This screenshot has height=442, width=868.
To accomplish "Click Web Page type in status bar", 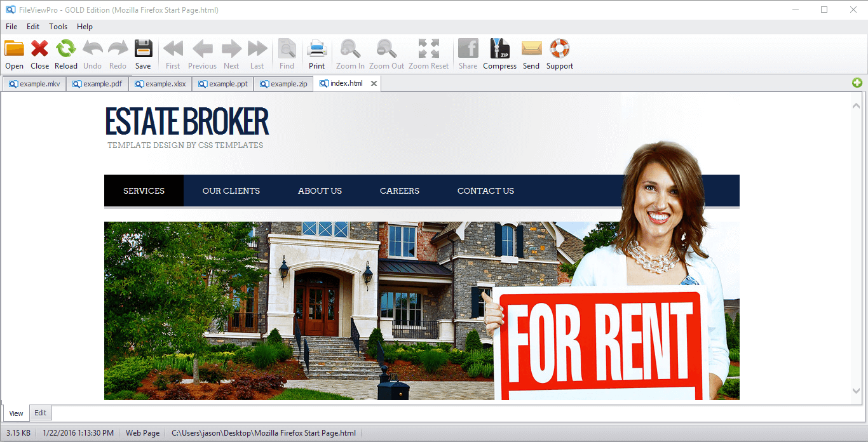I will coord(143,433).
